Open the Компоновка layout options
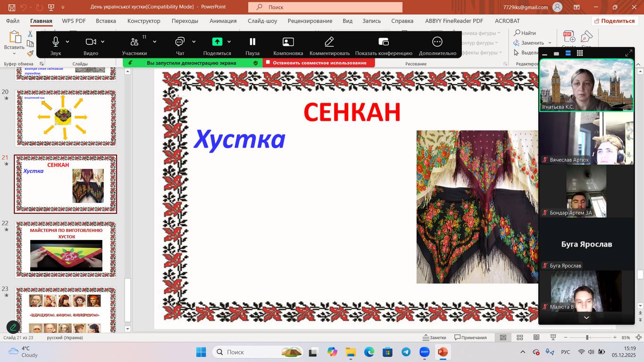The height and width of the screenshot is (362, 644). pyautogui.click(x=288, y=41)
